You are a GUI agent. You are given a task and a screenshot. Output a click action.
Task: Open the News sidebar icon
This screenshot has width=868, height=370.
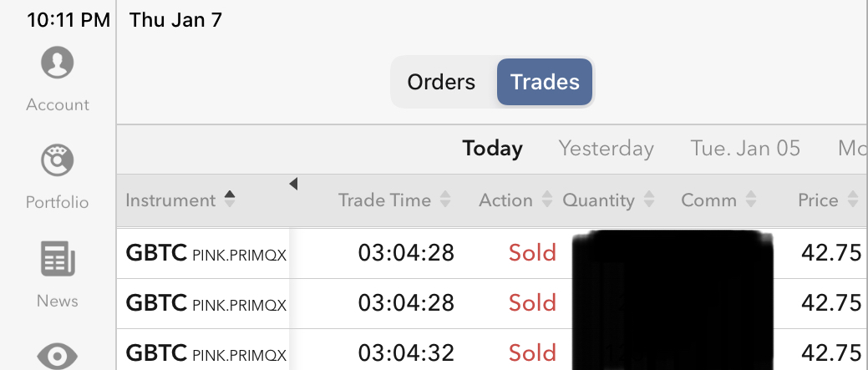(x=57, y=260)
